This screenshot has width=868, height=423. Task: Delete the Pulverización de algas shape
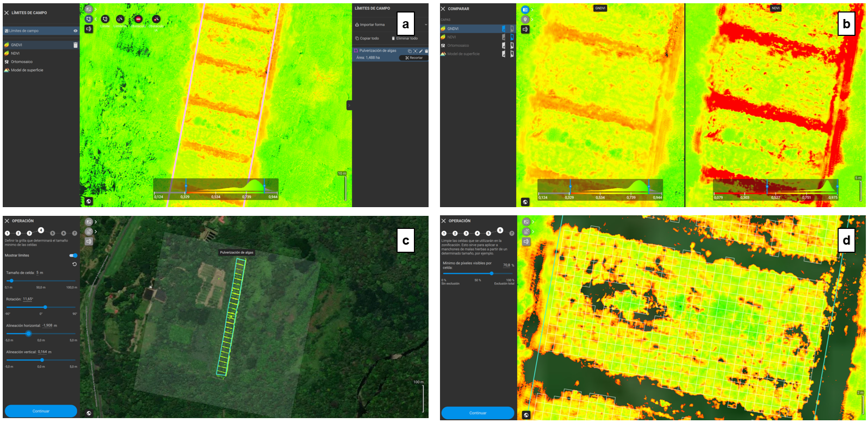click(x=426, y=51)
